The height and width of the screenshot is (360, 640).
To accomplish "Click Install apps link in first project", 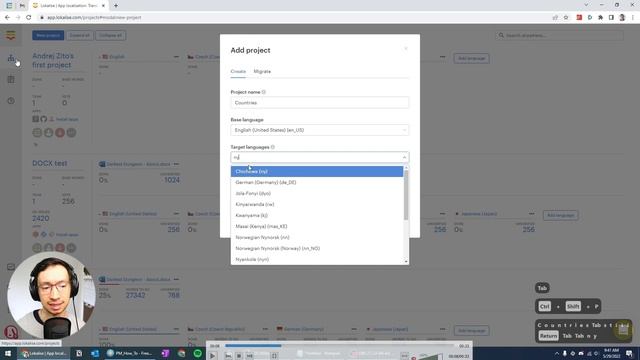I will [67, 119].
